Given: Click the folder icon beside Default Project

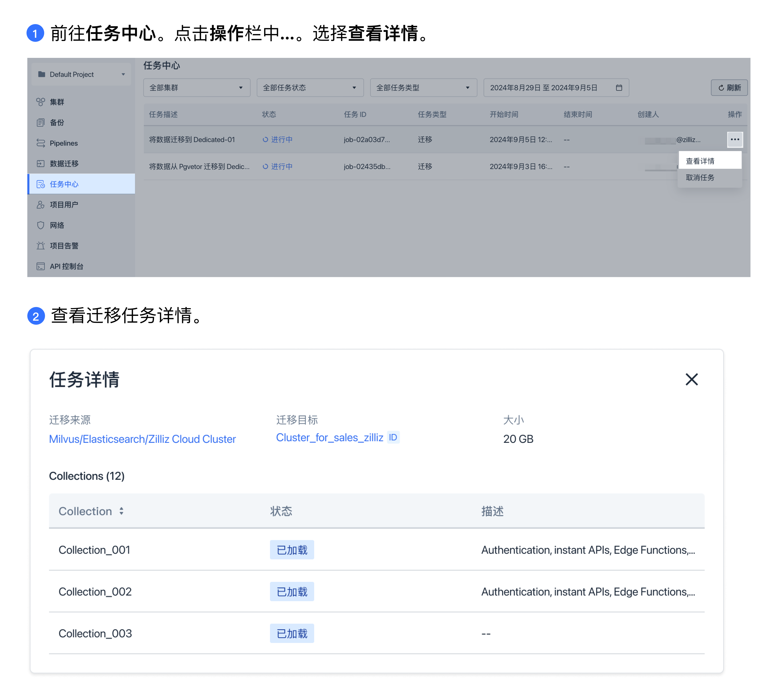Looking at the screenshot, I should point(42,74).
